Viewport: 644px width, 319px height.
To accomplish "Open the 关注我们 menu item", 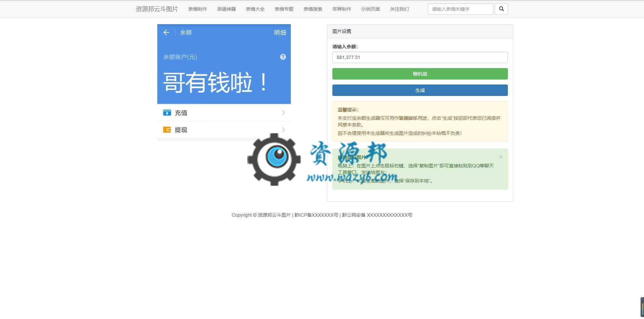I will click(x=399, y=9).
